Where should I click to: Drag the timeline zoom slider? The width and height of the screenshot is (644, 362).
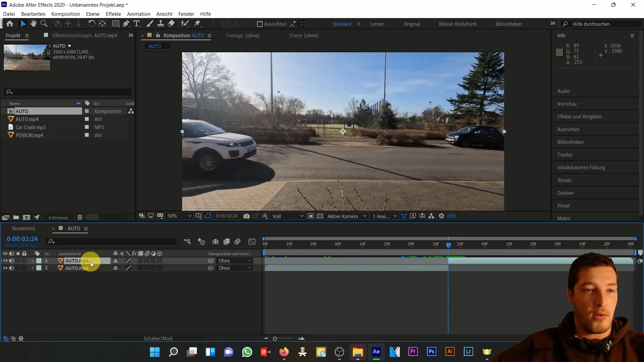click(275, 338)
